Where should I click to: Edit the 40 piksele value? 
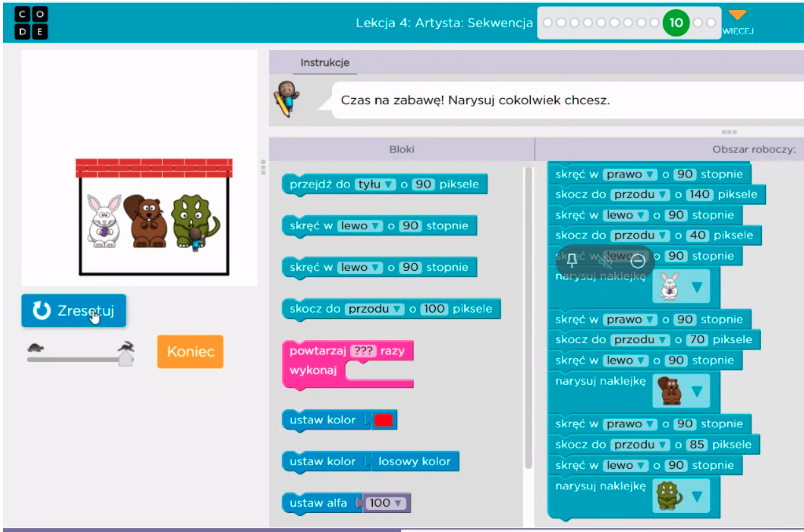point(697,236)
